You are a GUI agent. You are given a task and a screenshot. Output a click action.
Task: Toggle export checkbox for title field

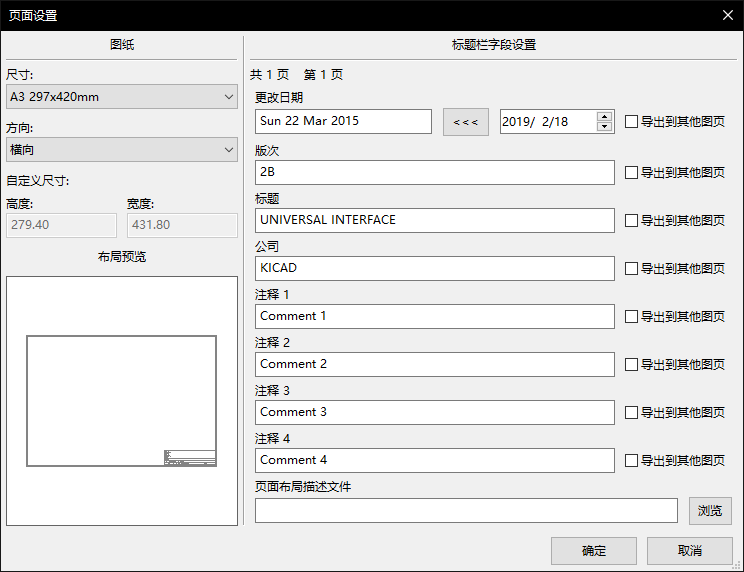tap(631, 220)
